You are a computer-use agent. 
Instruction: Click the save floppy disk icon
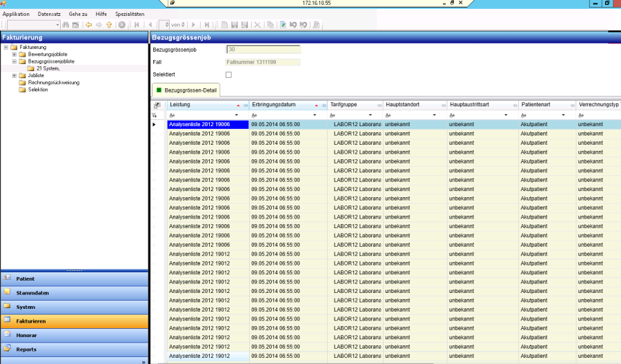[235, 25]
